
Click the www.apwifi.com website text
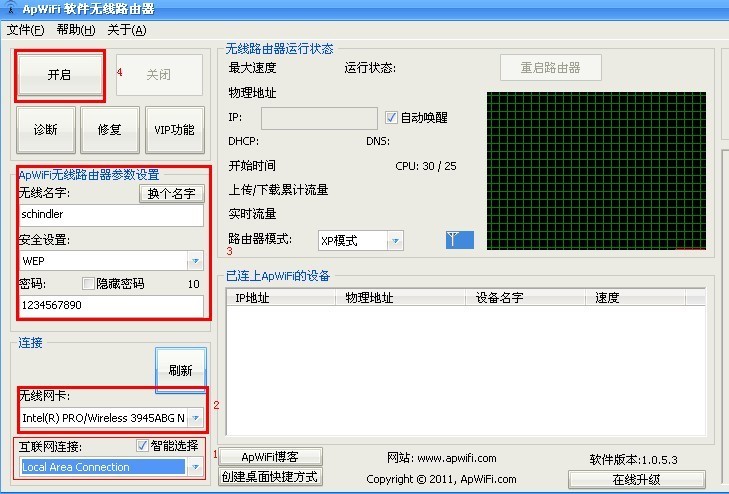click(457, 458)
